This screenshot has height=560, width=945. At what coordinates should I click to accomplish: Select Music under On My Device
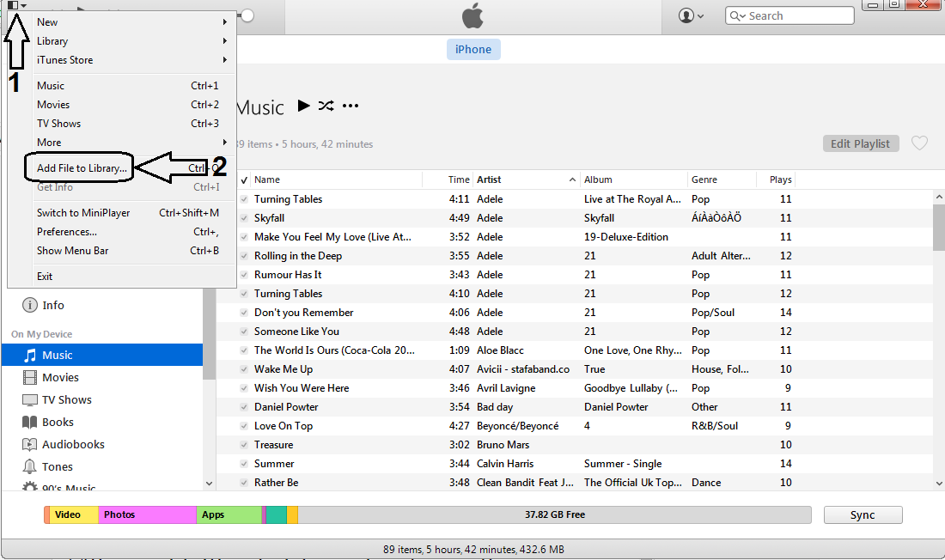(102, 355)
